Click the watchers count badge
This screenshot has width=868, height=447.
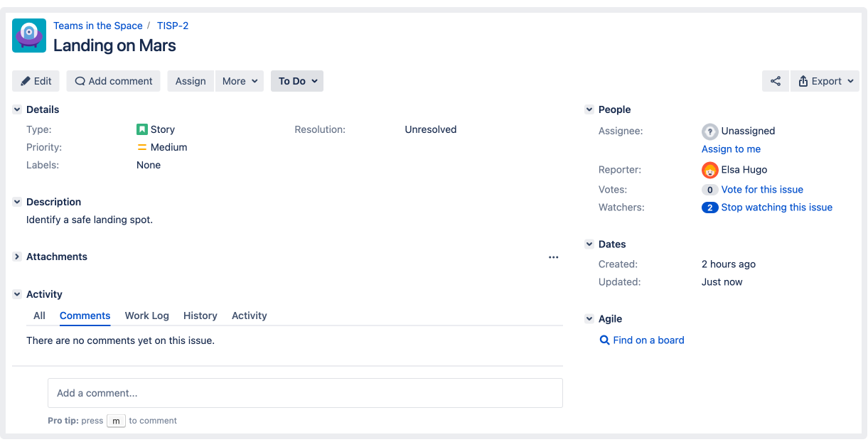coord(709,208)
